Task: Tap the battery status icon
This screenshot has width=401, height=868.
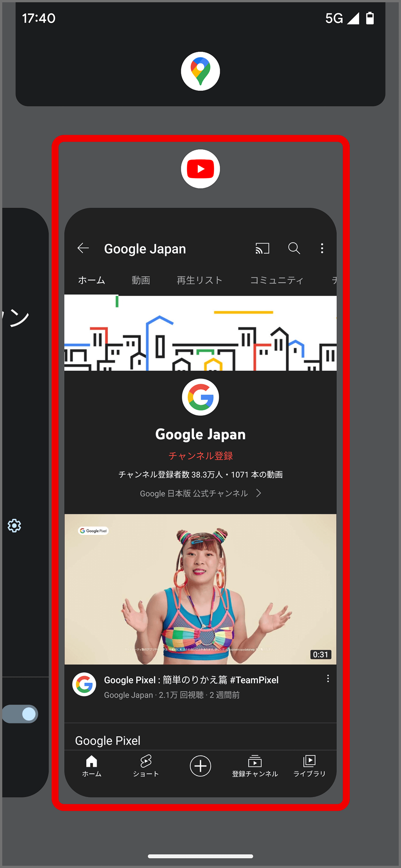Action: tap(370, 18)
